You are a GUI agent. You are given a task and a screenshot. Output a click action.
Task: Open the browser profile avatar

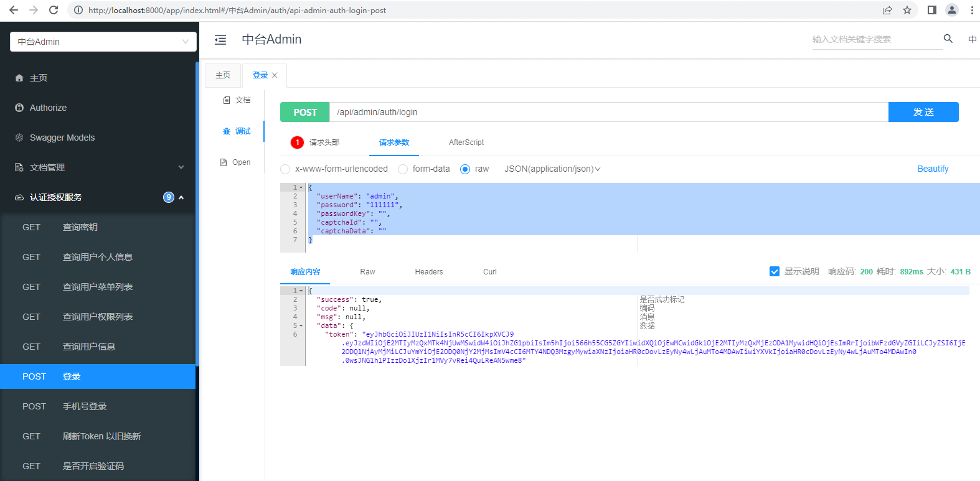point(952,10)
